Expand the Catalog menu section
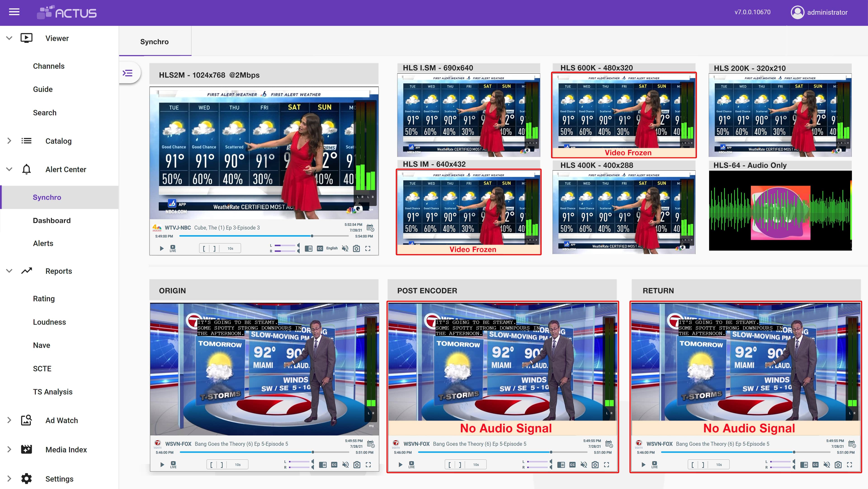This screenshot has height=489, width=868. click(x=9, y=141)
